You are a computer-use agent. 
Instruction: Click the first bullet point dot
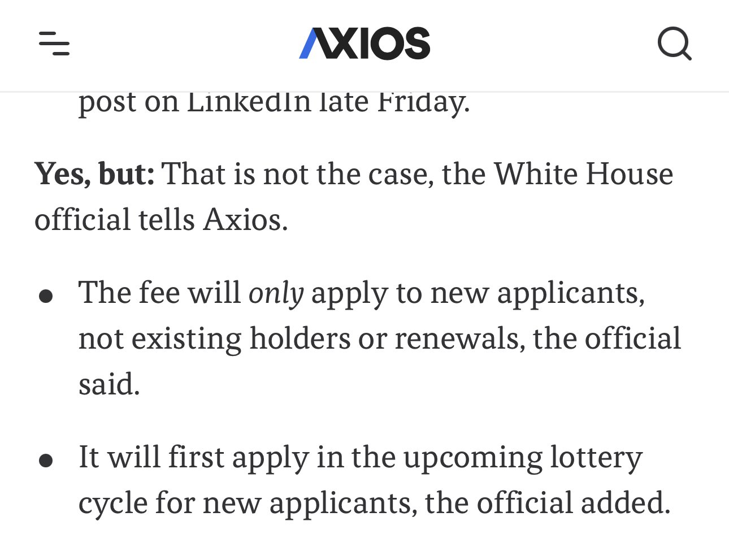(46, 296)
